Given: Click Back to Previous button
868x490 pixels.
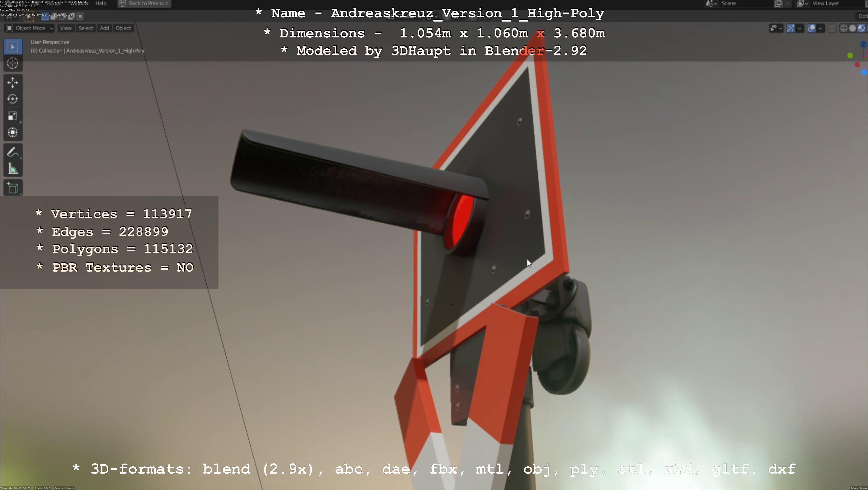Looking at the screenshot, I should (x=144, y=3).
